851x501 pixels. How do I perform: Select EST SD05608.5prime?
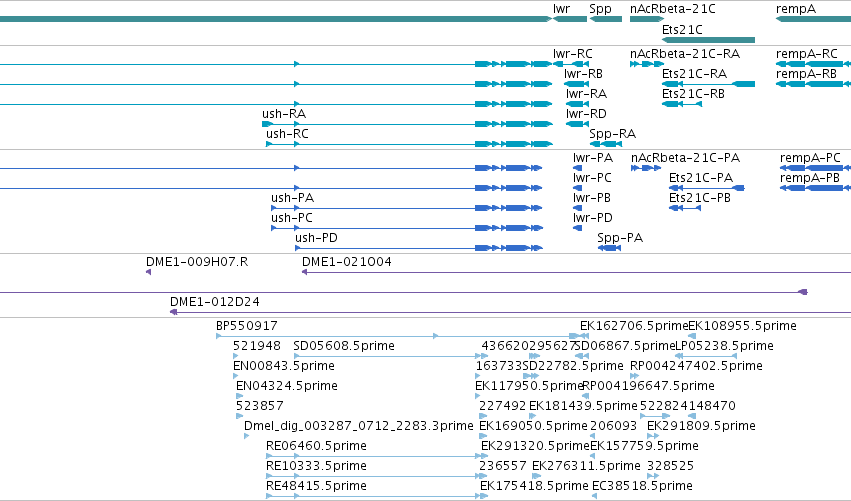344,346
